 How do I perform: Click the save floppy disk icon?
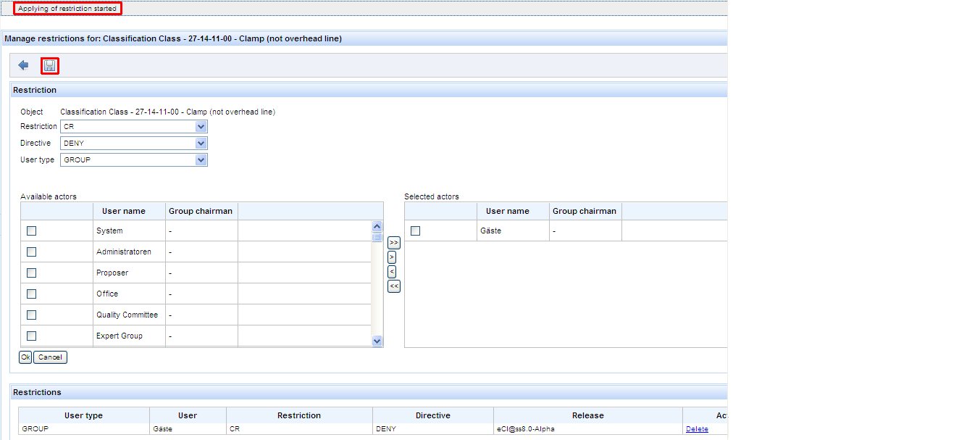50,66
